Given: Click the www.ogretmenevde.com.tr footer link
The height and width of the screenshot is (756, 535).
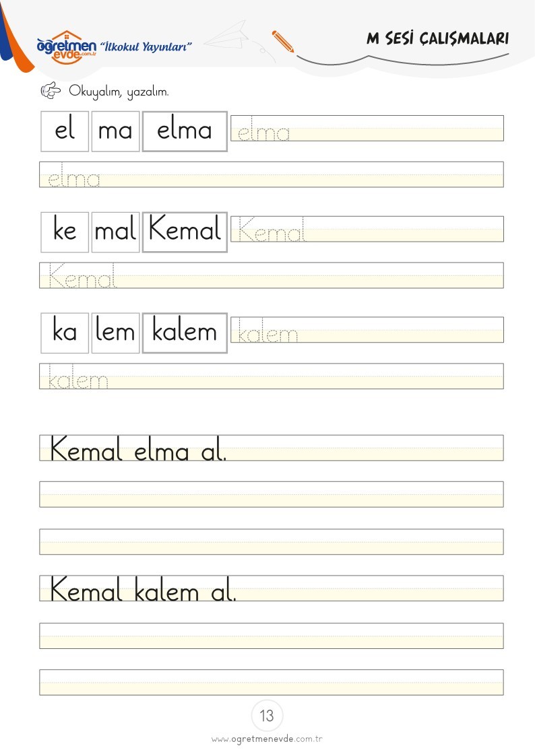Looking at the screenshot, I should coord(267,738).
